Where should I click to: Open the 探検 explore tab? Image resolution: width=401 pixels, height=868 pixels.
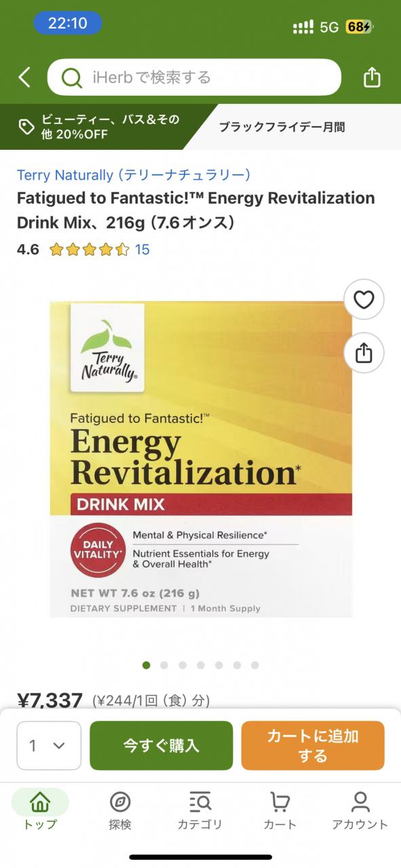tap(120, 810)
